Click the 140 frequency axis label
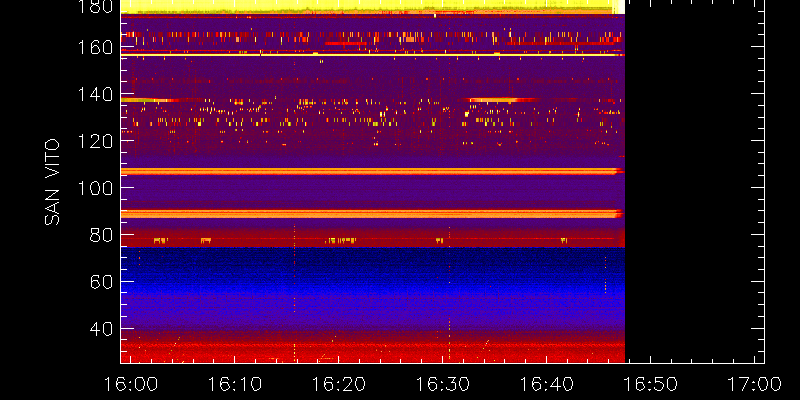Viewport: 800px width, 400px height. (x=94, y=94)
